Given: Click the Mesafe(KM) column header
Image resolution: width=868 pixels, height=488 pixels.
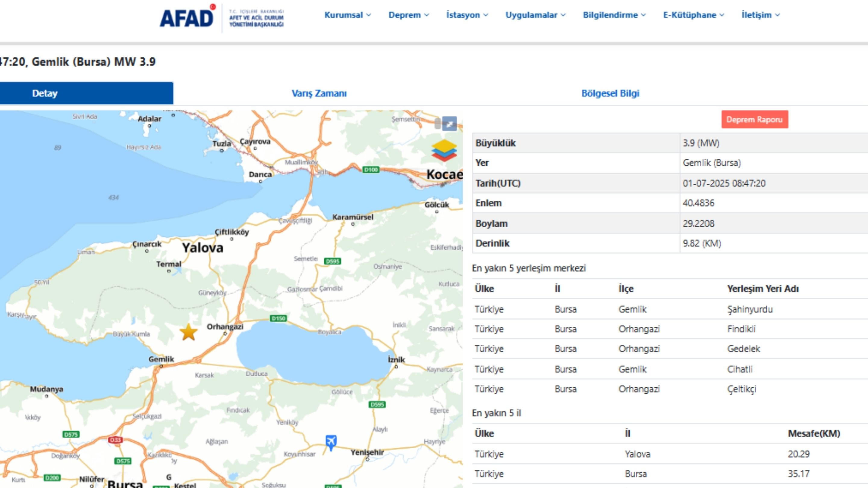Looking at the screenshot, I should tap(814, 433).
